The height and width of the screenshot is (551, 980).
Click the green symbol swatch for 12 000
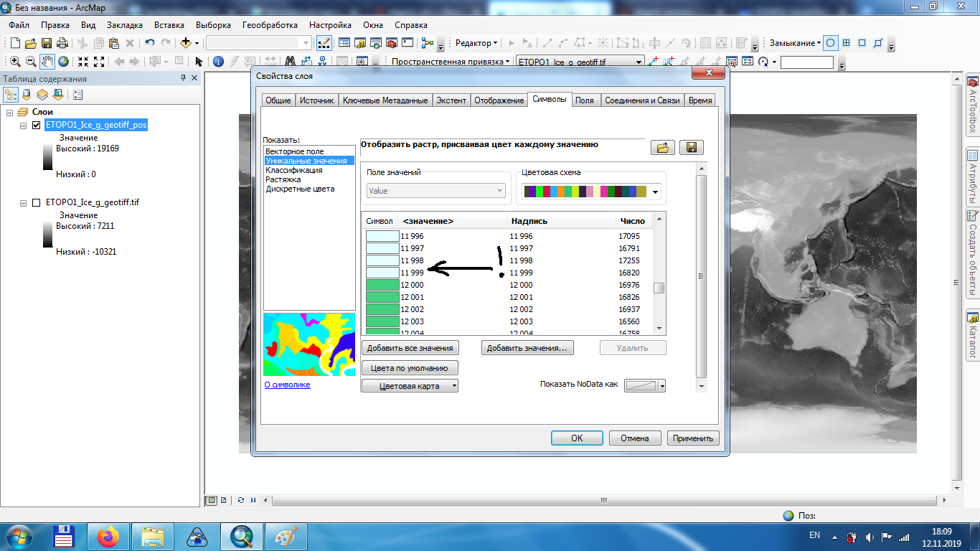point(382,285)
